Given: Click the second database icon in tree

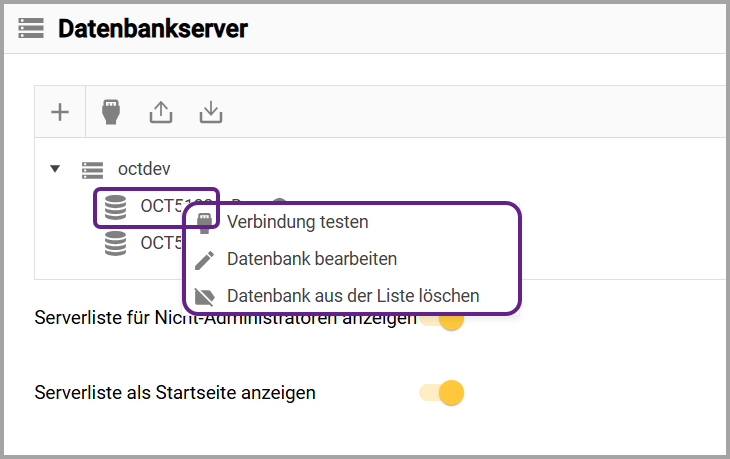Looking at the screenshot, I should (116, 243).
